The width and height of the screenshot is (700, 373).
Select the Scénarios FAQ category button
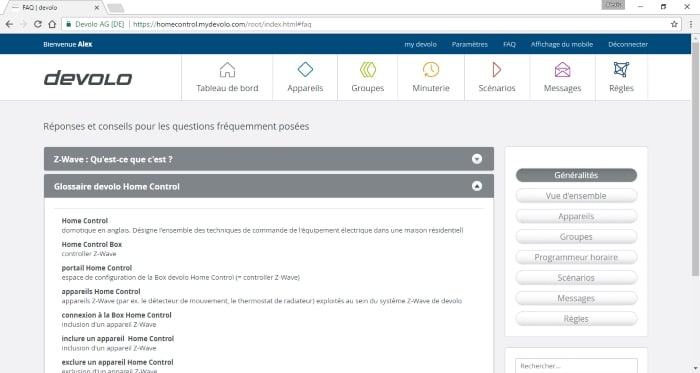(x=576, y=278)
